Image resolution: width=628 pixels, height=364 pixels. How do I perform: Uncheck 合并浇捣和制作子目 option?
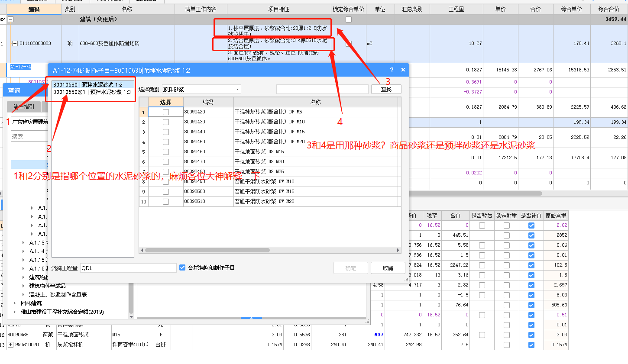[x=182, y=268]
